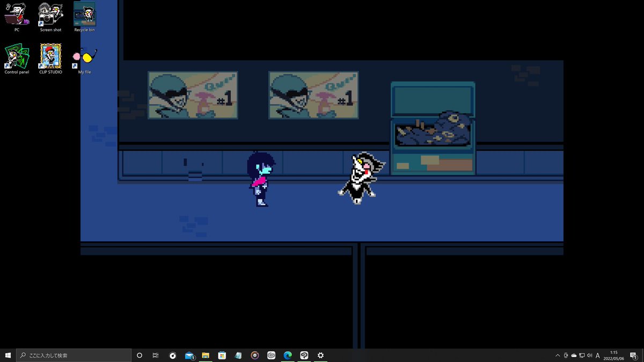Expand hidden system tray icons chevron
The height and width of the screenshot is (362, 644).
point(557,355)
